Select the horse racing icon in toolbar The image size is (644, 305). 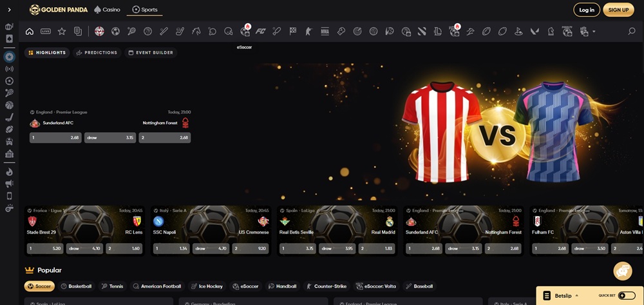[x=196, y=31]
